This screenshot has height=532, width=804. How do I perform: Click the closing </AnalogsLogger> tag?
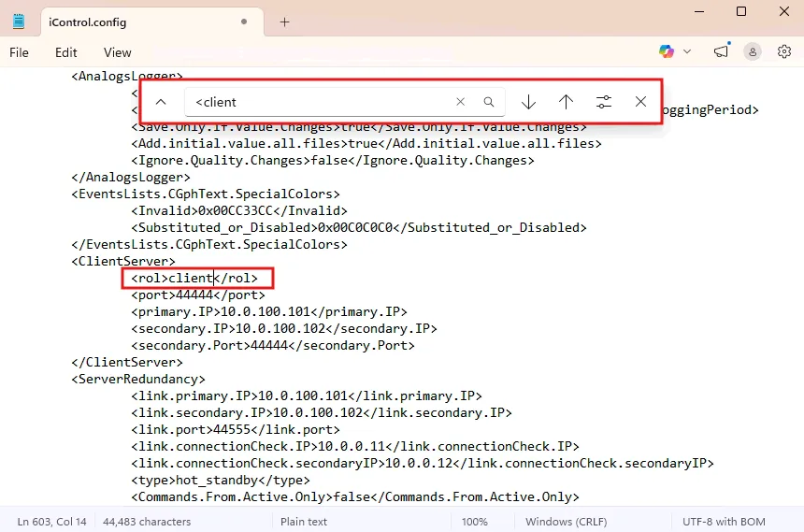[x=130, y=177]
